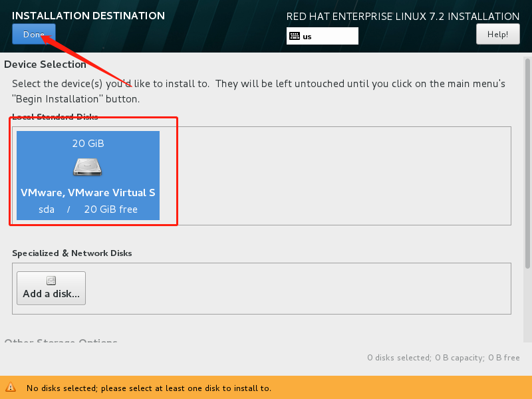The height and width of the screenshot is (399, 532).
Task: Click the keyboard icon beside us
Action: 295,36
